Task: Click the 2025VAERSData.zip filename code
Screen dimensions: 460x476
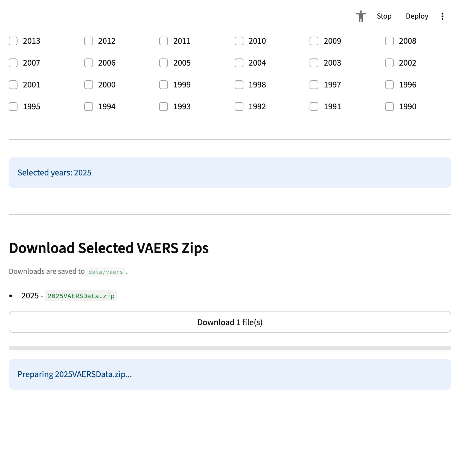Action: click(x=81, y=296)
